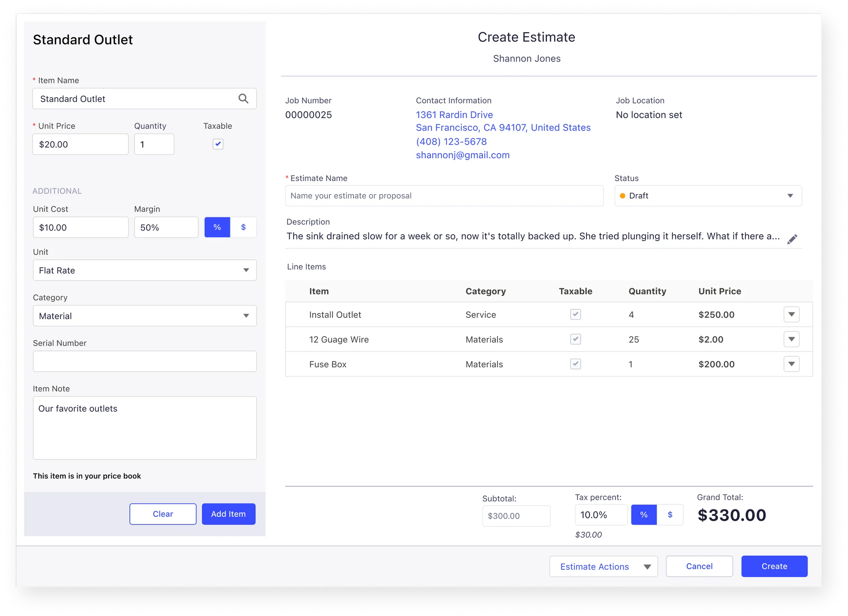Click the phone number (408) 123-5678

pyautogui.click(x=451, y=142)
